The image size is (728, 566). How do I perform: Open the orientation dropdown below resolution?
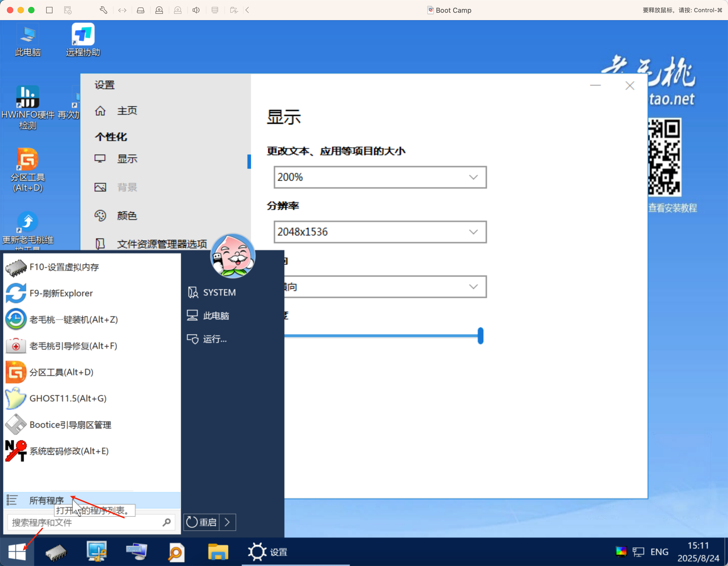pos(385,287)
